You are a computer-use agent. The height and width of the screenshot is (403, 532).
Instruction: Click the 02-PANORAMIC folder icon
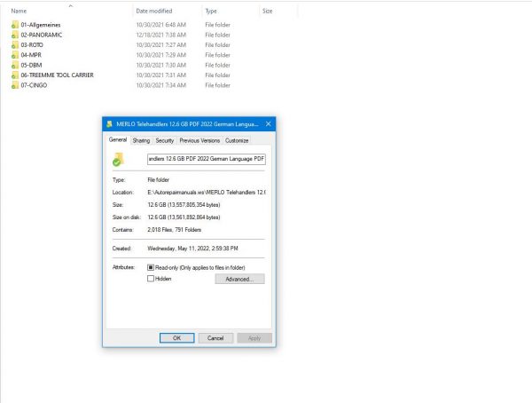pyautogui.click(x=14, y=35)
